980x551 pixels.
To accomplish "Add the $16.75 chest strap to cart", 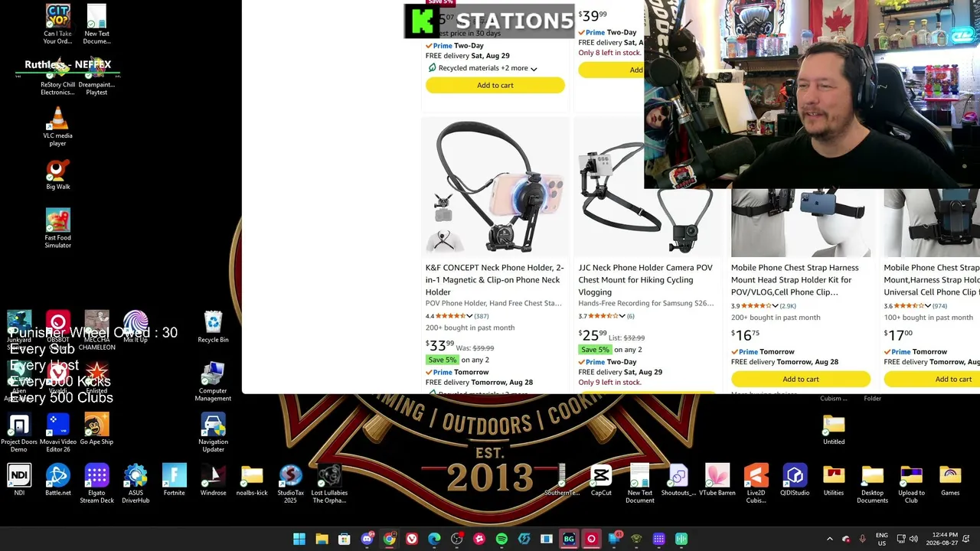I will coord(801,379).
